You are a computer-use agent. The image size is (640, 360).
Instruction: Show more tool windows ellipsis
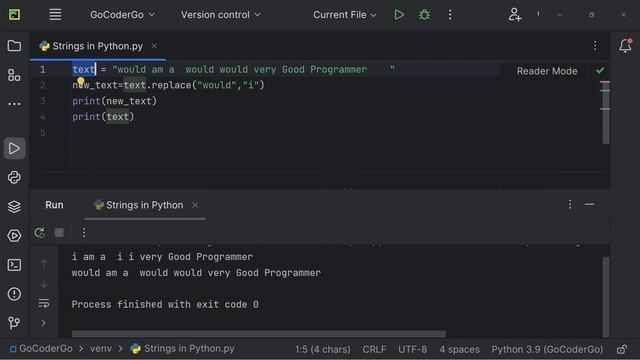point(14,104)
